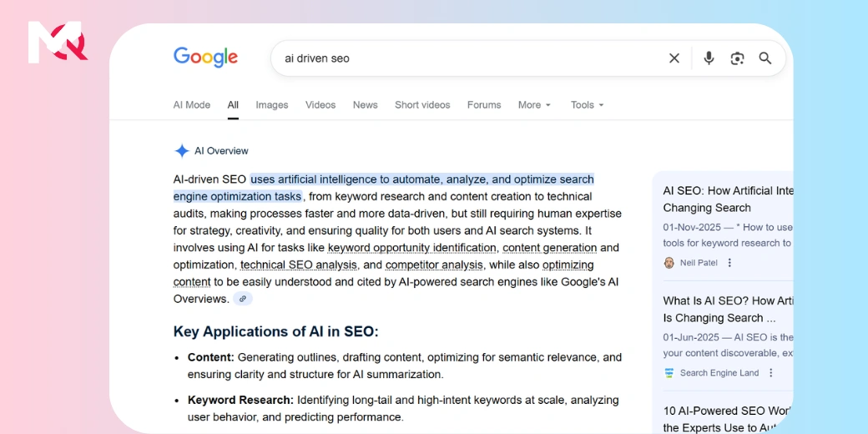Switch to the Videos tab
Viewport: 868px width, 434px height.
click(320, 104)
